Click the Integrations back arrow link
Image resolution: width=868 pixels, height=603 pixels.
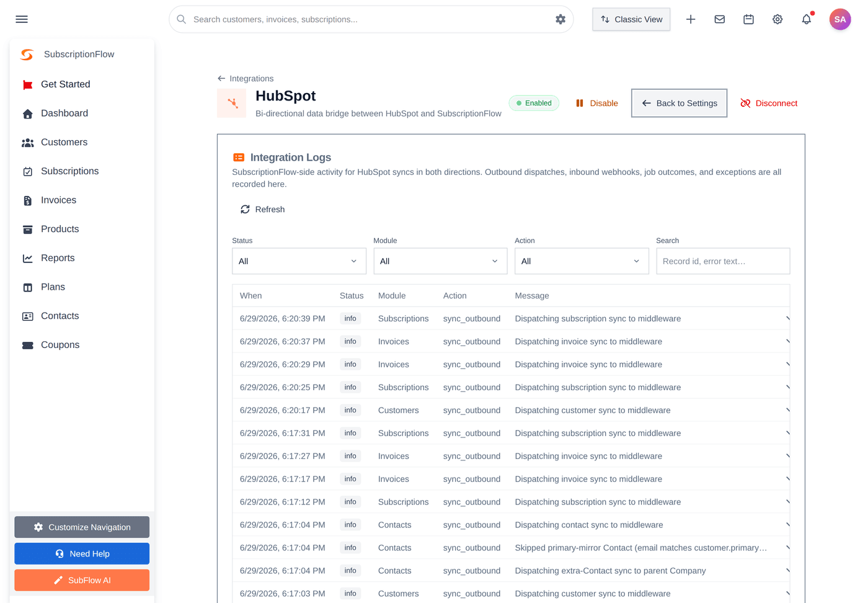click(x=246, y=79)
